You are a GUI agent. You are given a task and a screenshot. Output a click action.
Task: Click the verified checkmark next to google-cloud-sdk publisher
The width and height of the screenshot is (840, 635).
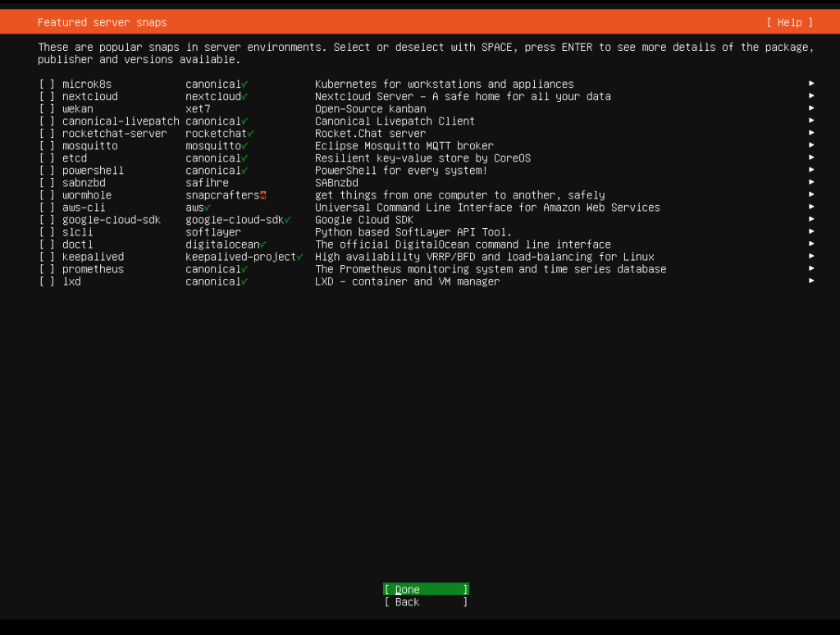[288, 220]
